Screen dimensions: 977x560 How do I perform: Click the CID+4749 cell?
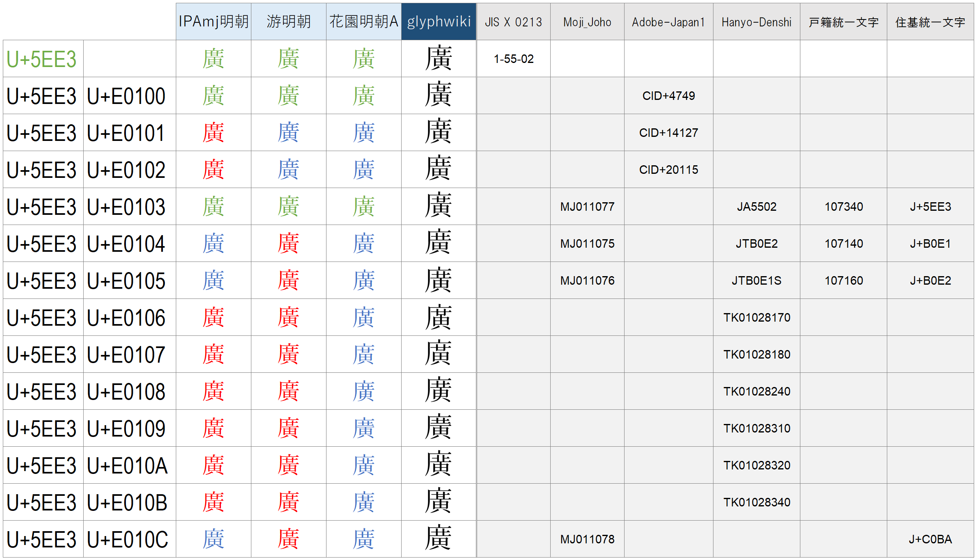(x=669, y=95)
